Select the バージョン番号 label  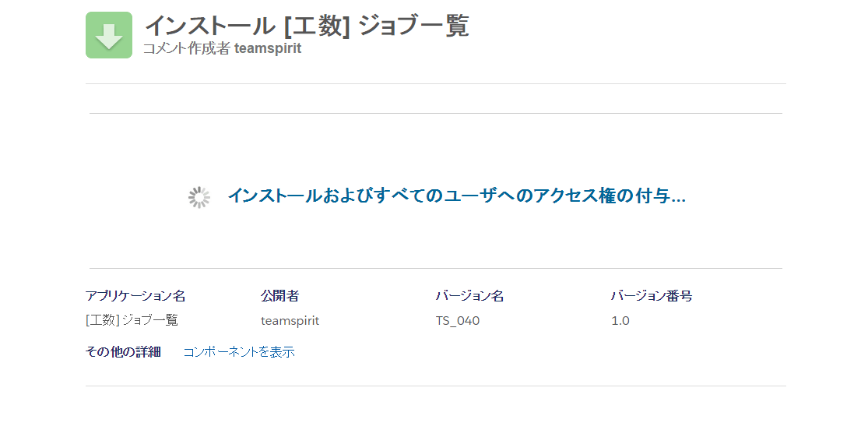(x=652, y=296)
